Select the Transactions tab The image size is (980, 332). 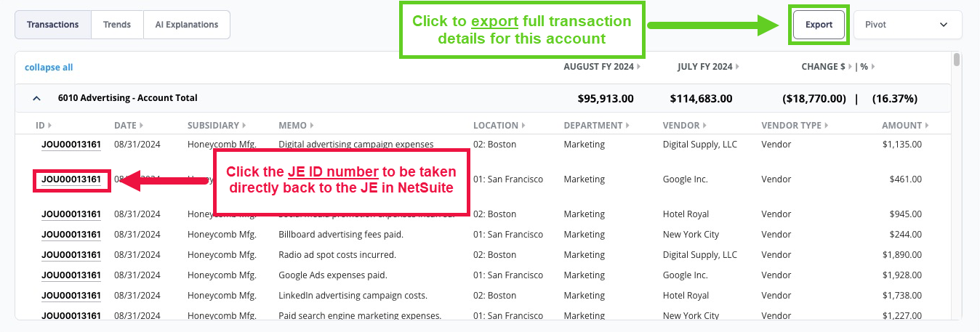(53, 25)
